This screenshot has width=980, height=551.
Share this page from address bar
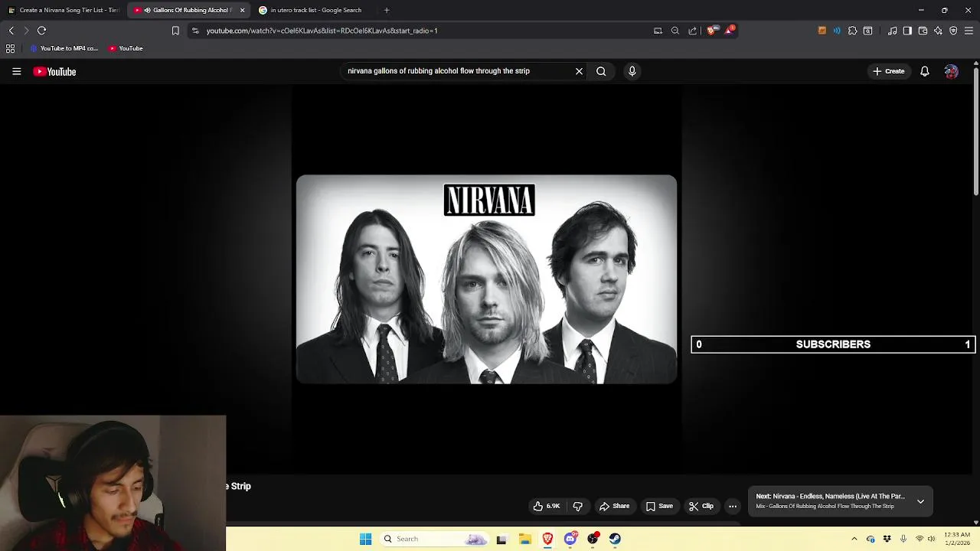[x=693, y=31]
